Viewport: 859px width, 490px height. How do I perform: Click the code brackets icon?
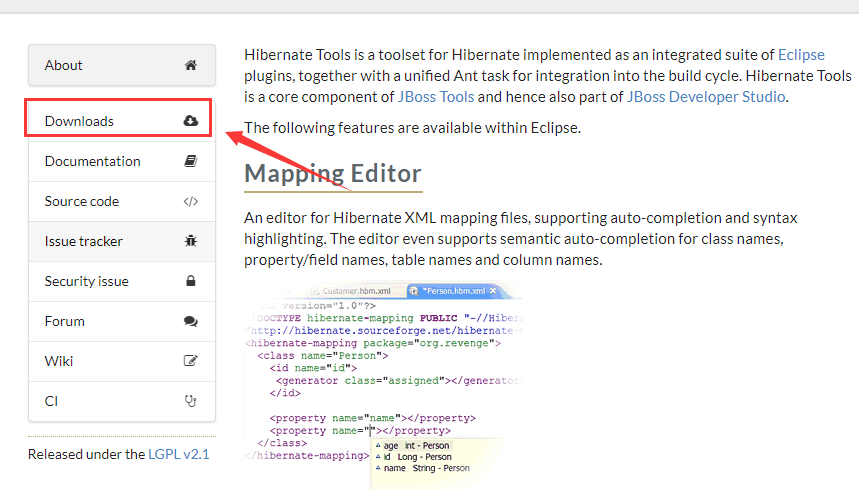[x=191, y=202]
